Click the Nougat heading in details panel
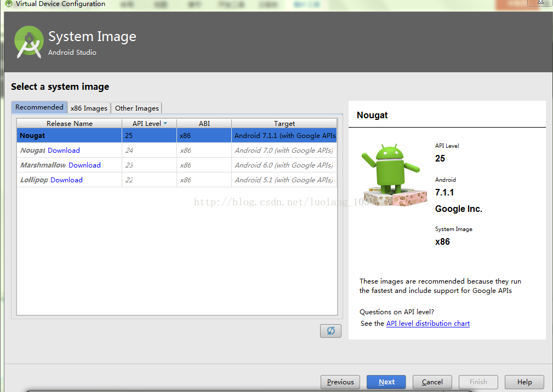Image resolution: width=553 pixels, height=392 pixels. tap(372, 115)
